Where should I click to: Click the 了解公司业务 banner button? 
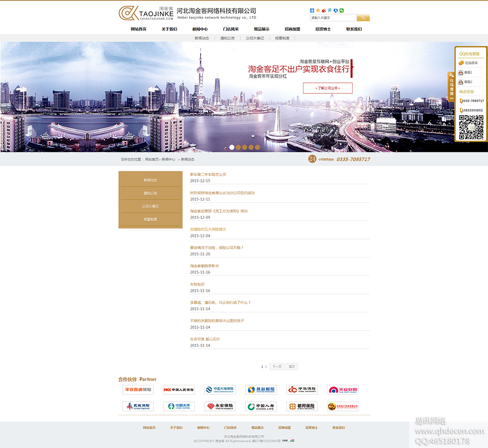(x=327, y=88)
